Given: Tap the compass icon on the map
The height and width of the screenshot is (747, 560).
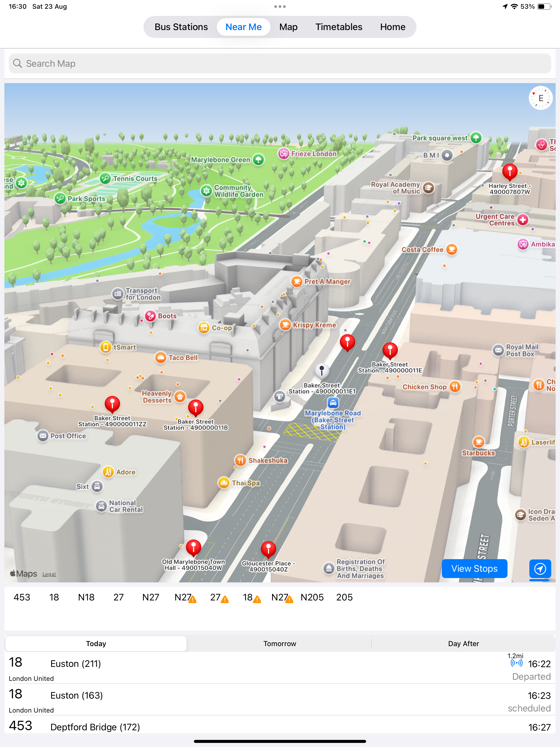Looking at the screenshot, I should pyautogui.click(x=540, y=98).
